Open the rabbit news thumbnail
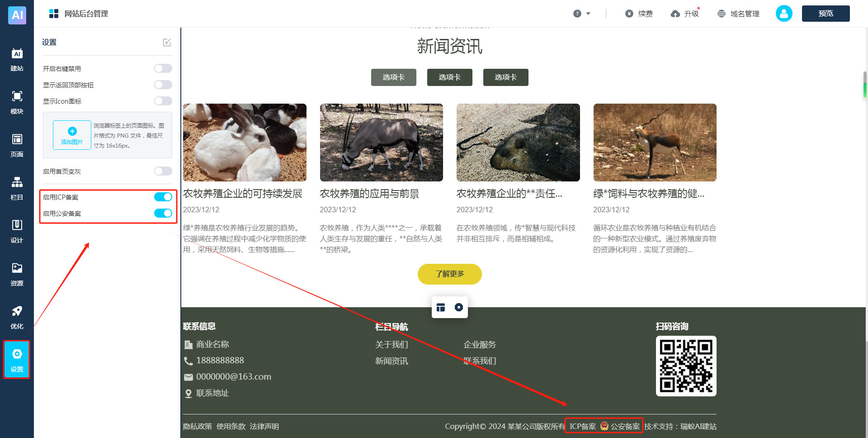Image resolution: width=868 pixels, height=438 pixels. coord(245,143)
